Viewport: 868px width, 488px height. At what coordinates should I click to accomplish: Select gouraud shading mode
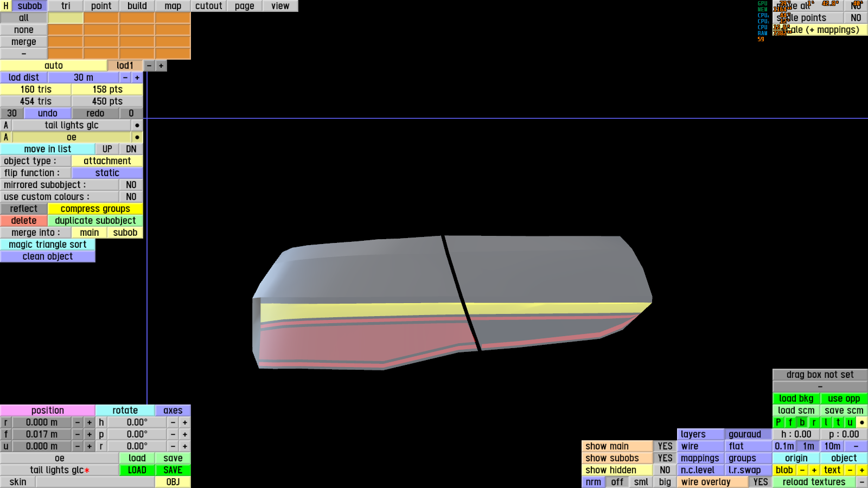[748, 434]
